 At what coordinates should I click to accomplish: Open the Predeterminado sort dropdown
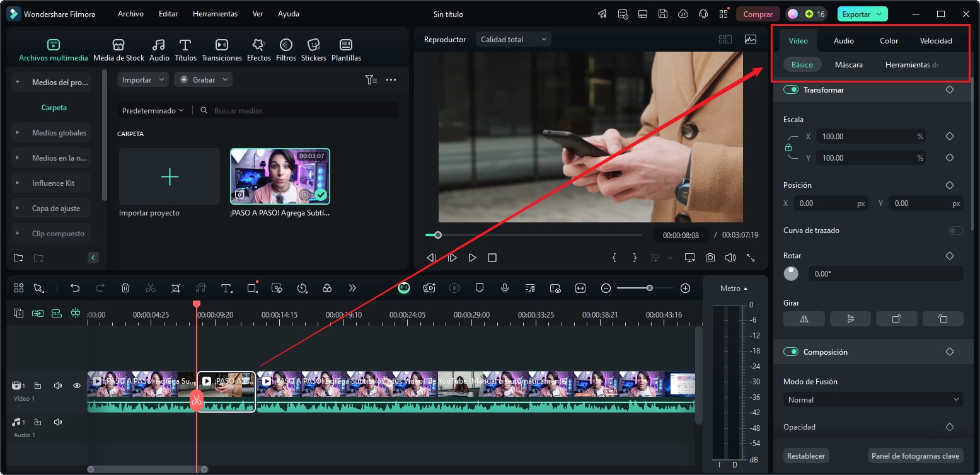(153, 111)
